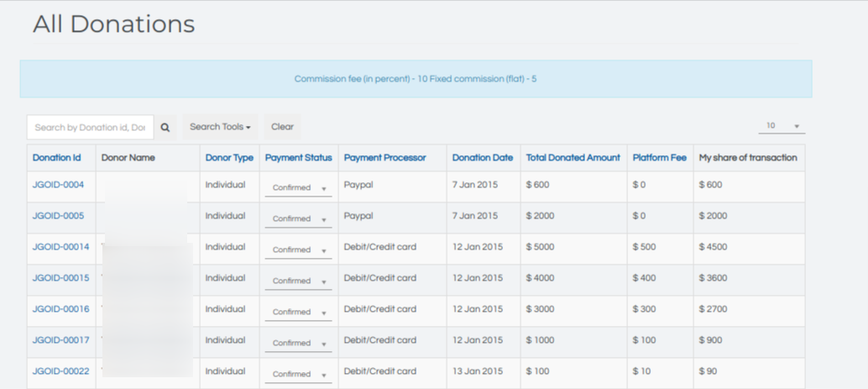Open the Search Tools dropdown
This screenshot has height=389, width=868.
220,127
